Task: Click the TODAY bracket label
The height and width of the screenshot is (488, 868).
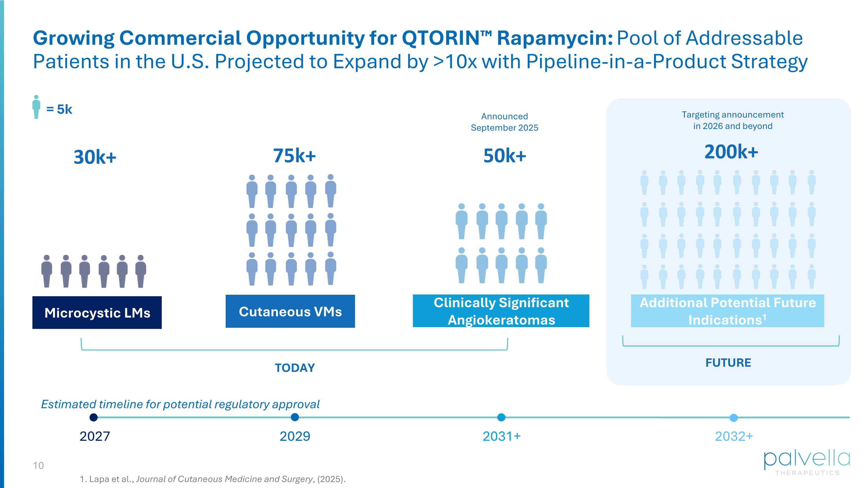Action: pyautogui.click(x=295, y=368)
